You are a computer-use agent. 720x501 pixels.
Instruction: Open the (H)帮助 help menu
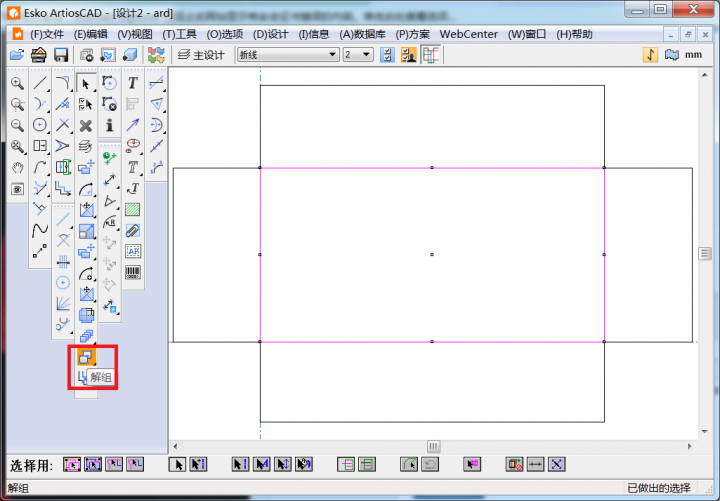pyautogui.click(x=574, y=33)
